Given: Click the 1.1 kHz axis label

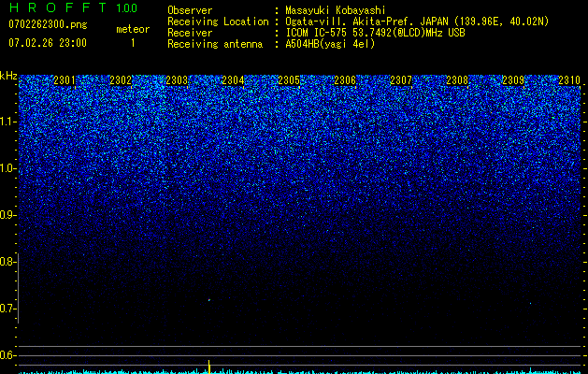Looking at the screenshot, I should (8, 122).
